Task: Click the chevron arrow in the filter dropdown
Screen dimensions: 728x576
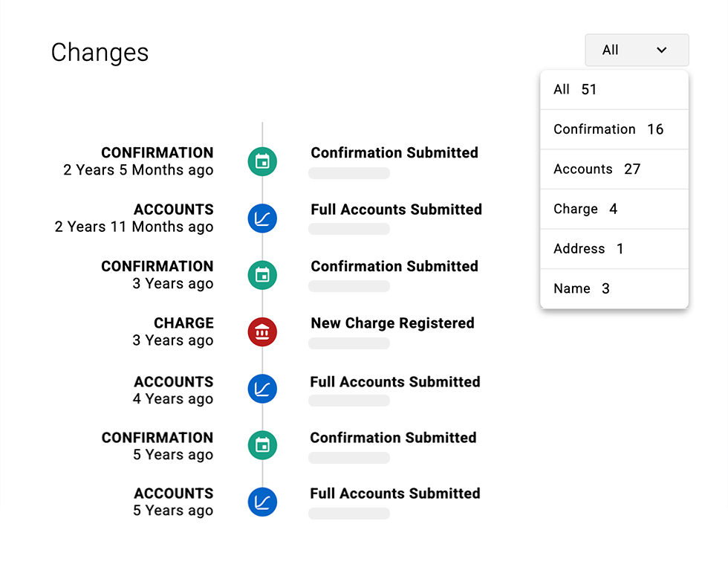Action: 661,51
